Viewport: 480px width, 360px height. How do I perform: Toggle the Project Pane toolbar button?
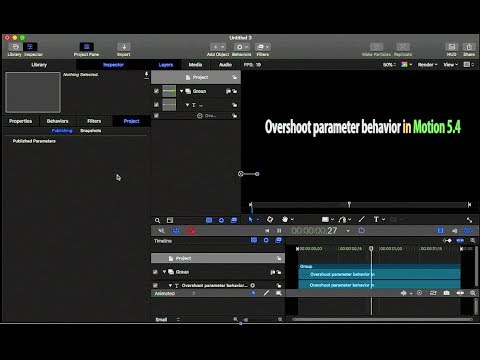point(86,47)
